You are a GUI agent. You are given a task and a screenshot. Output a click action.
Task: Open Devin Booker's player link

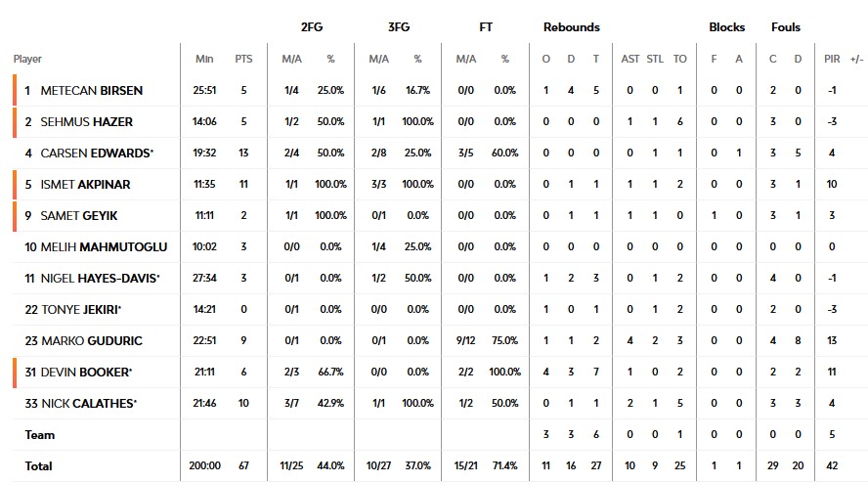[x=88, y=373]
